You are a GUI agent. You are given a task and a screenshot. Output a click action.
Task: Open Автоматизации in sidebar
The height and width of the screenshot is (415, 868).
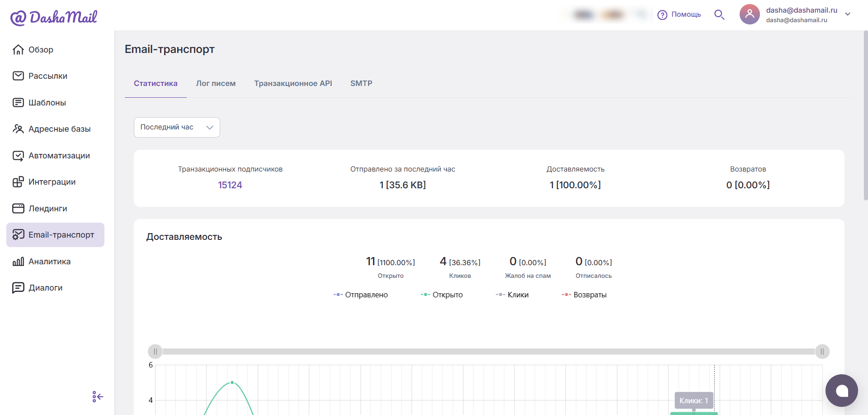[x=55, y=156]
